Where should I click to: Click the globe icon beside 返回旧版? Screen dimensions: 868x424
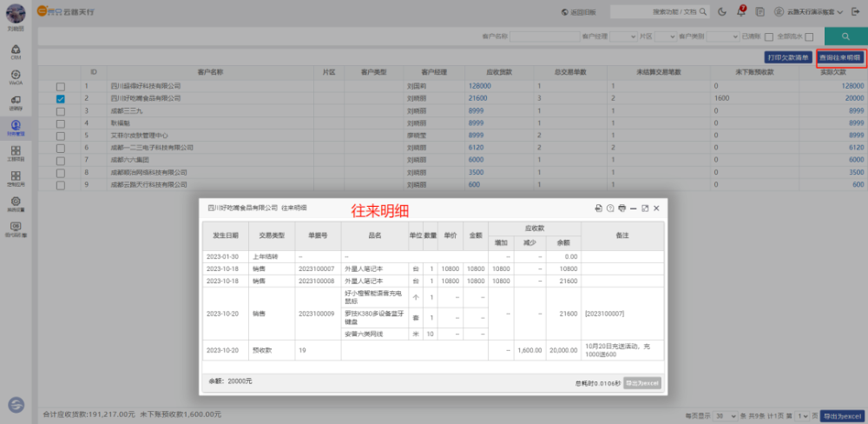[565, 11]
